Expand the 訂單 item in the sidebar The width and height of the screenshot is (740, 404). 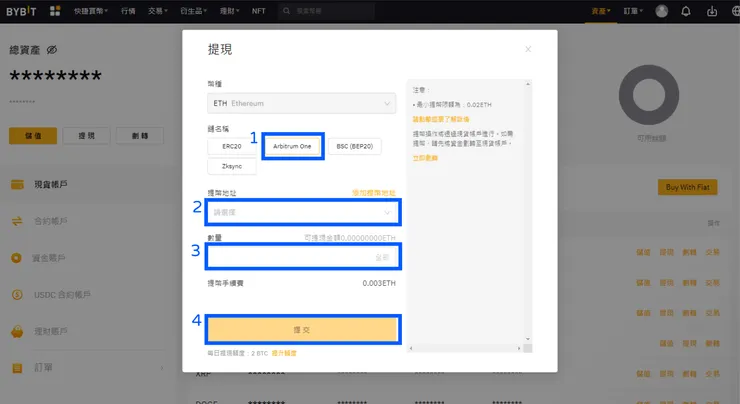pos(87,368)
